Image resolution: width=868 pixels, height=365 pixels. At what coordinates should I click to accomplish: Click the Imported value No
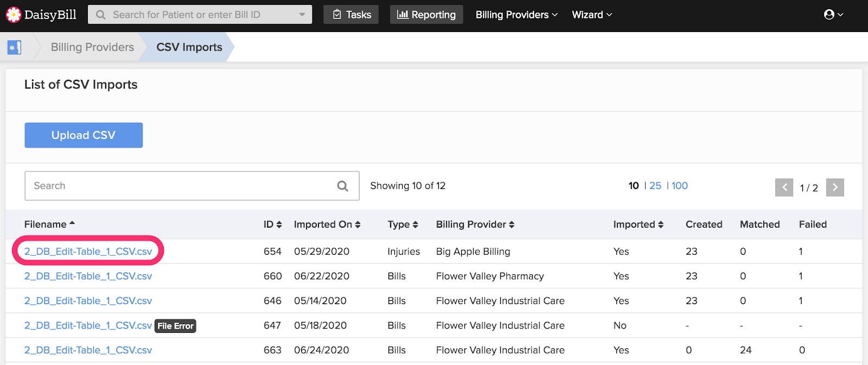(620, 325)
